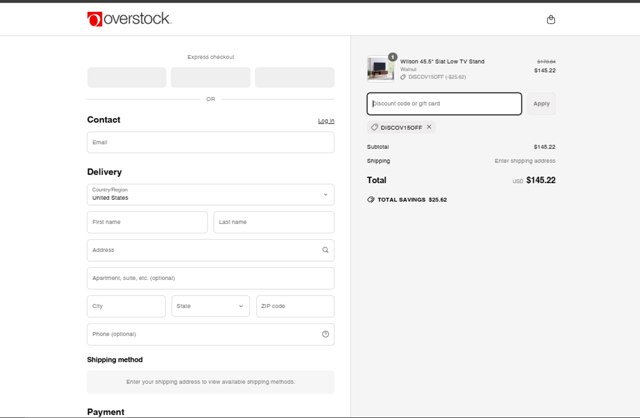Focus the First name field
The width and height of the screenshot is (640, 418).
147,222
